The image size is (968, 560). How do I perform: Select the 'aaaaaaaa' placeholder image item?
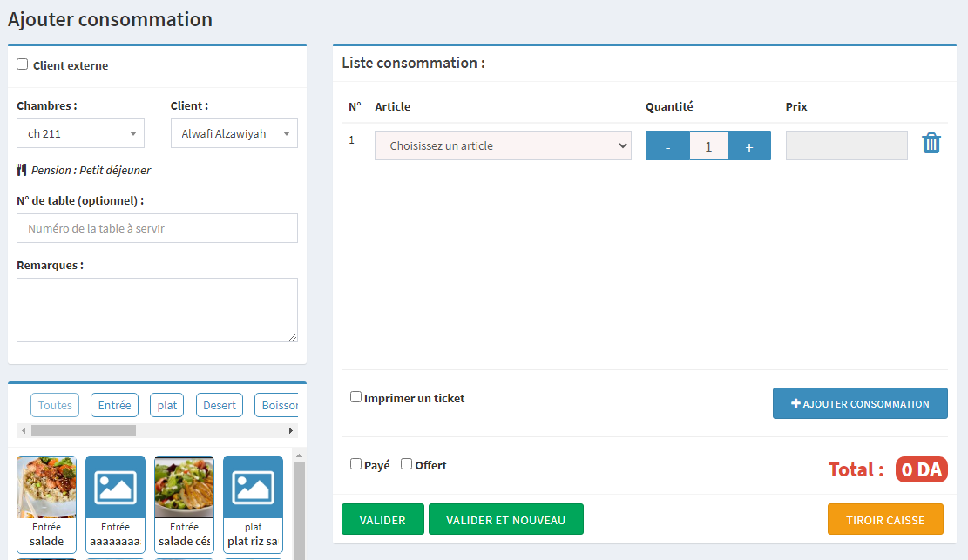point(115,504)
